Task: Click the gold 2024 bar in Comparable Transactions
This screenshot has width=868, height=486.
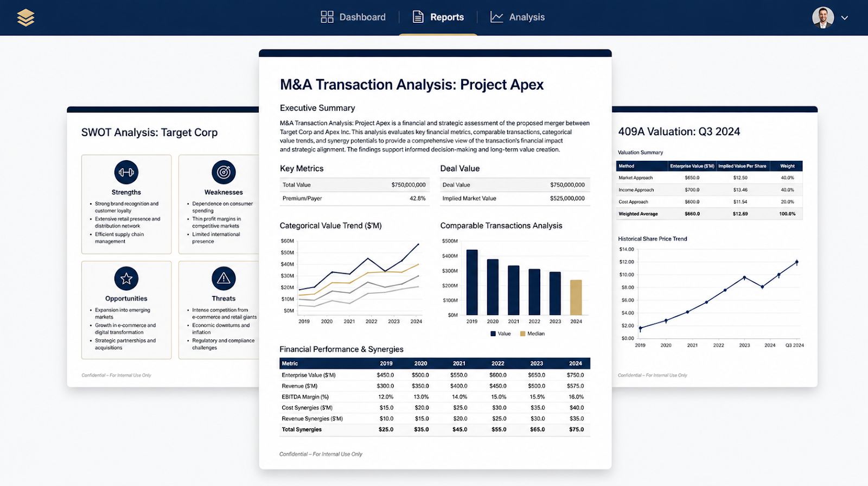Action: [576, 298]
